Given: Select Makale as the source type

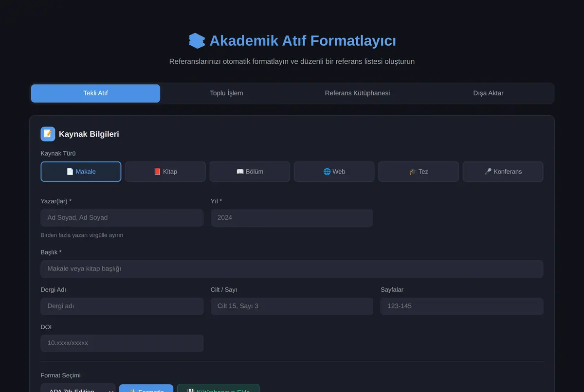Looking at the screenshot, I should coord(81,172).
